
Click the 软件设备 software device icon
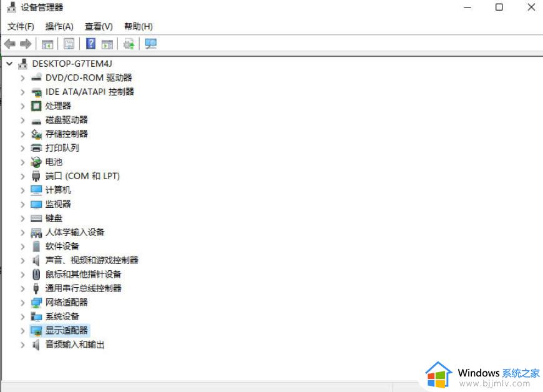(x=36, y=246)
